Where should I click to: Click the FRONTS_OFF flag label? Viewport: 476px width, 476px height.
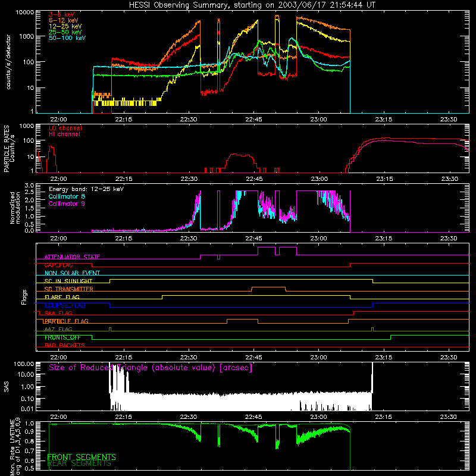(62, 337)
